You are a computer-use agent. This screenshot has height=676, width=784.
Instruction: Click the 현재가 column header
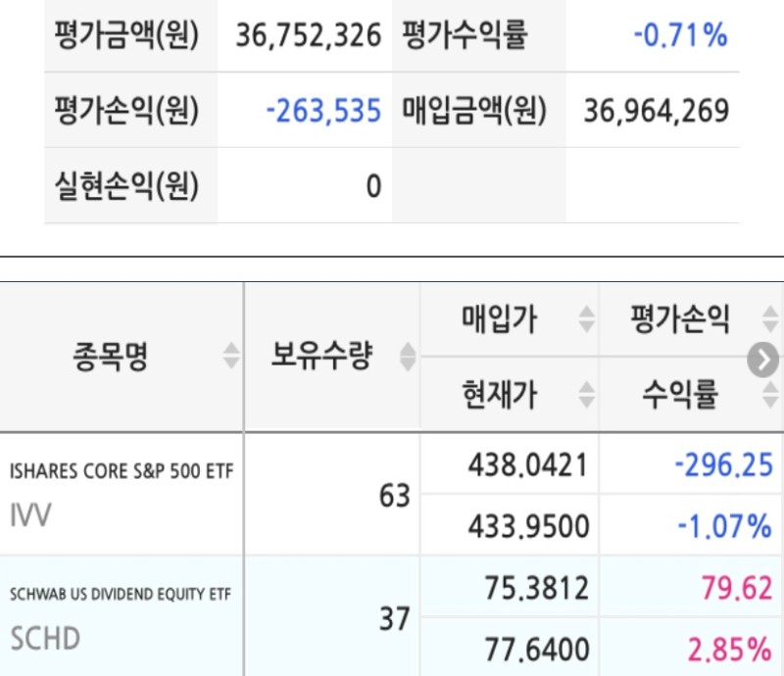click(499, 395)
